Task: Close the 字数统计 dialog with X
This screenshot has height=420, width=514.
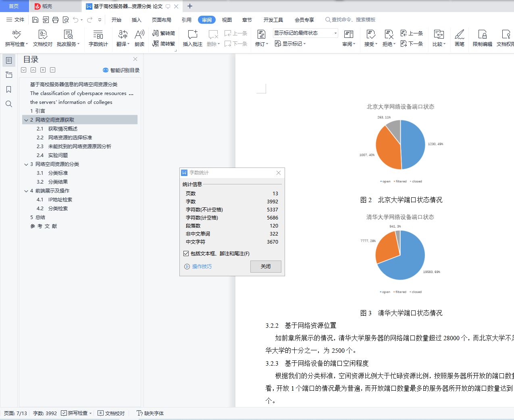Action: pyautogui.click(x=279, y=173)
